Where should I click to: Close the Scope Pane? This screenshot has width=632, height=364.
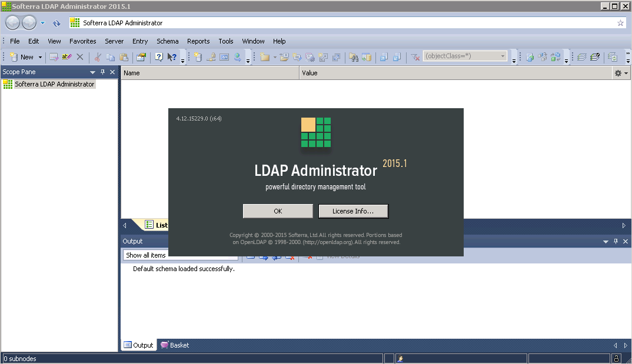(112, 72)
